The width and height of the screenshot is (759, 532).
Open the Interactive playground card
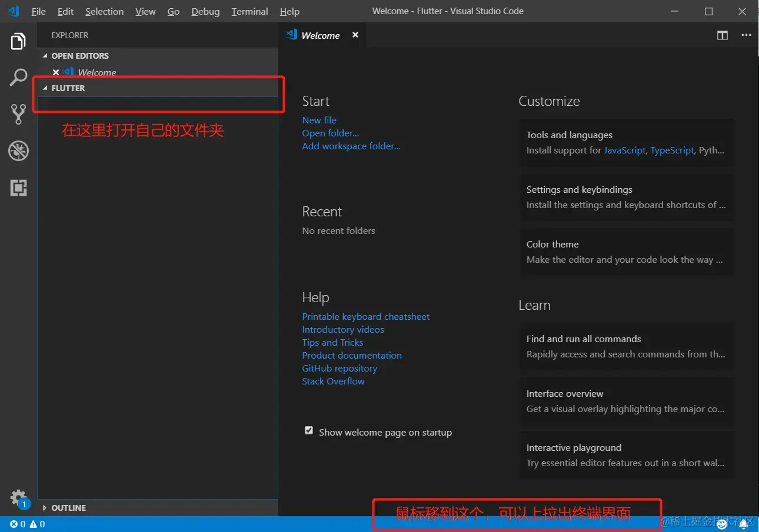[627, 455]
